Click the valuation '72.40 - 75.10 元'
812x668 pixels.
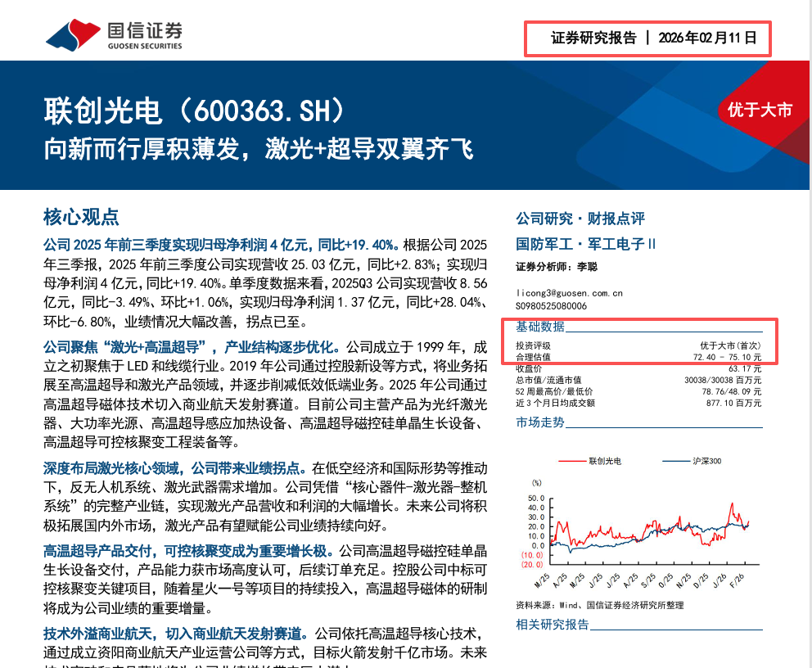727,357
